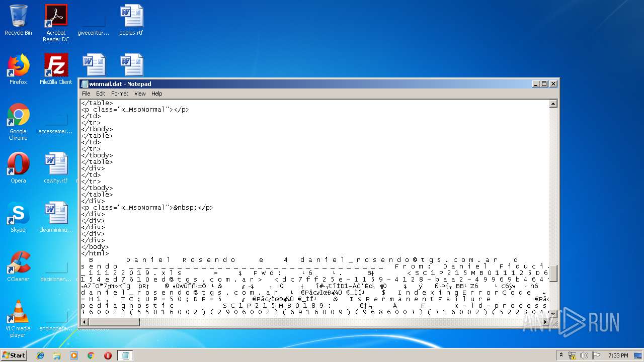Launch Windows Media Player from taskbar
644x362 pixels.
(74, 355)
